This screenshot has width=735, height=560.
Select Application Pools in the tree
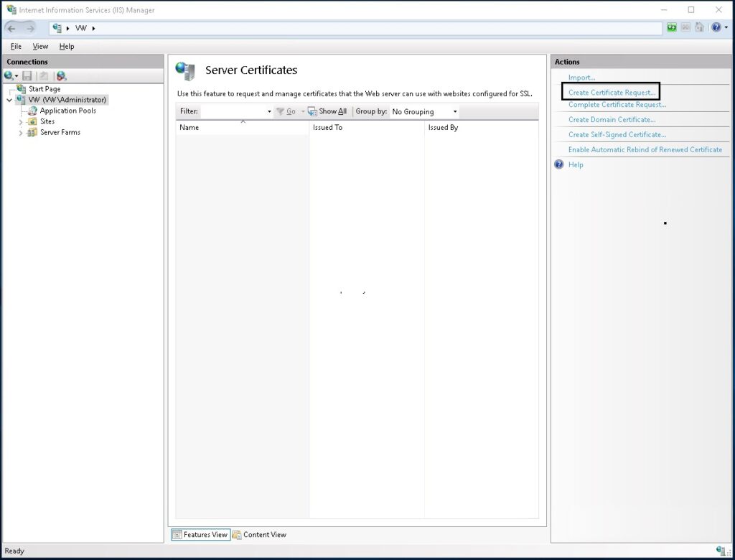click(67, 111)
